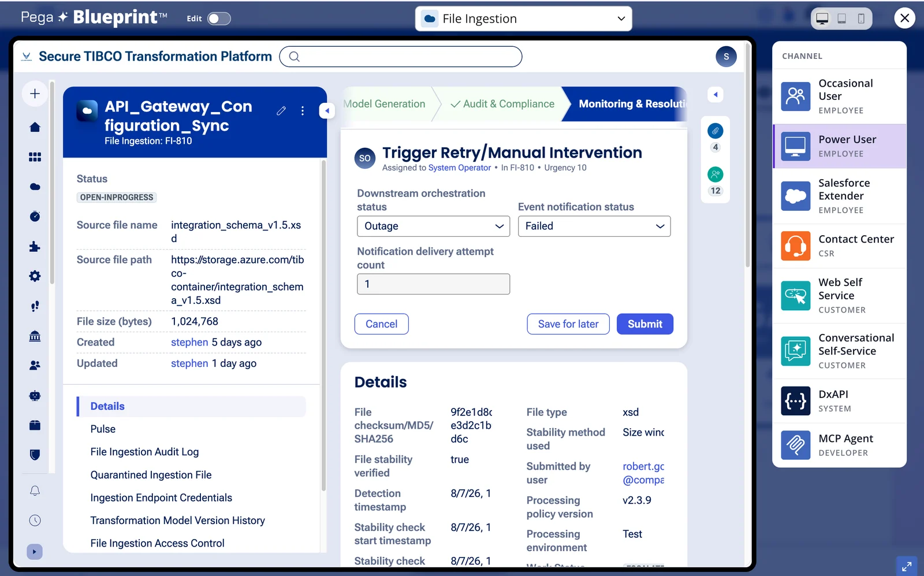Choose Conversational Self-Service channel
Screen dimensions: 924x576
(x=839, y=351)
